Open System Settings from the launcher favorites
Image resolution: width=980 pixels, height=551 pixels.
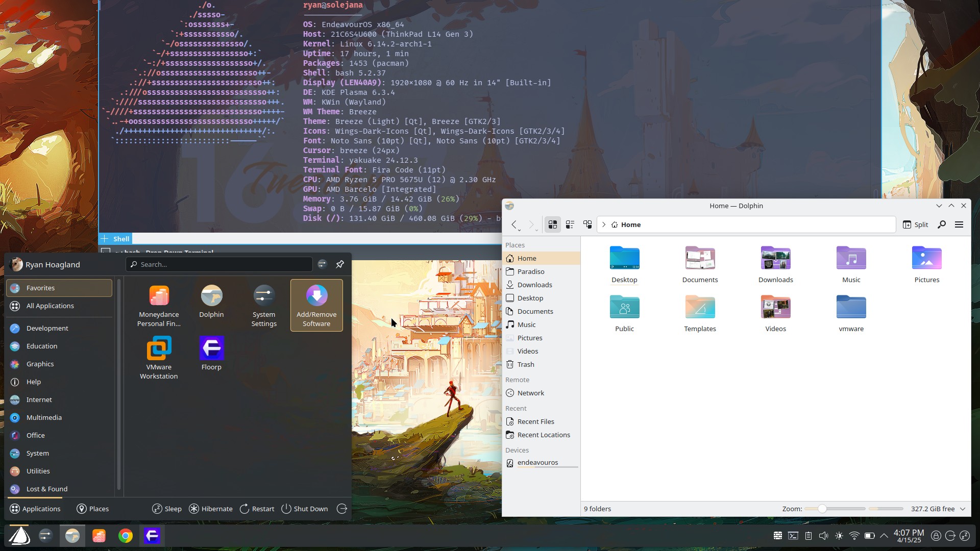pos(264,305)
